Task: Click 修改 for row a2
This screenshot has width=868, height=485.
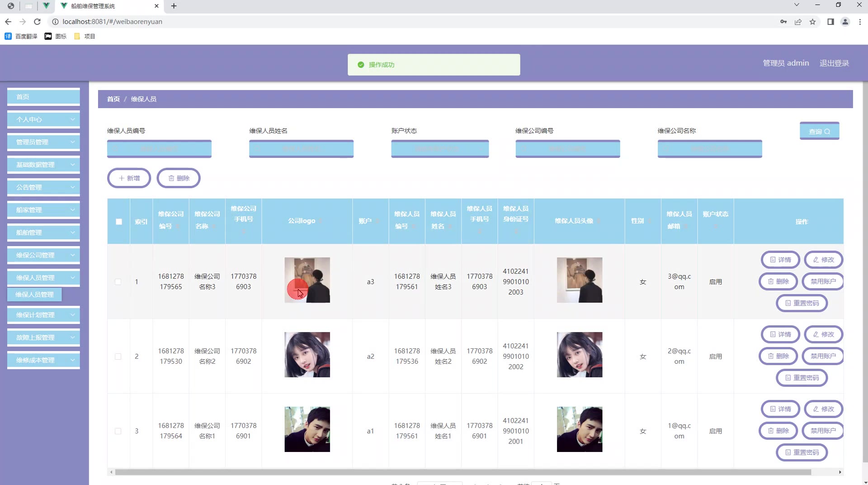Action: [x=823, y=334]
